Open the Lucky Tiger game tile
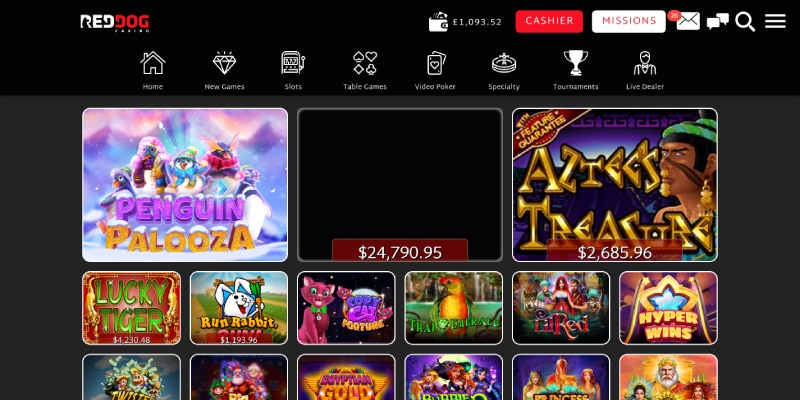This screenshot has width=800, height=400. [131, 308]
